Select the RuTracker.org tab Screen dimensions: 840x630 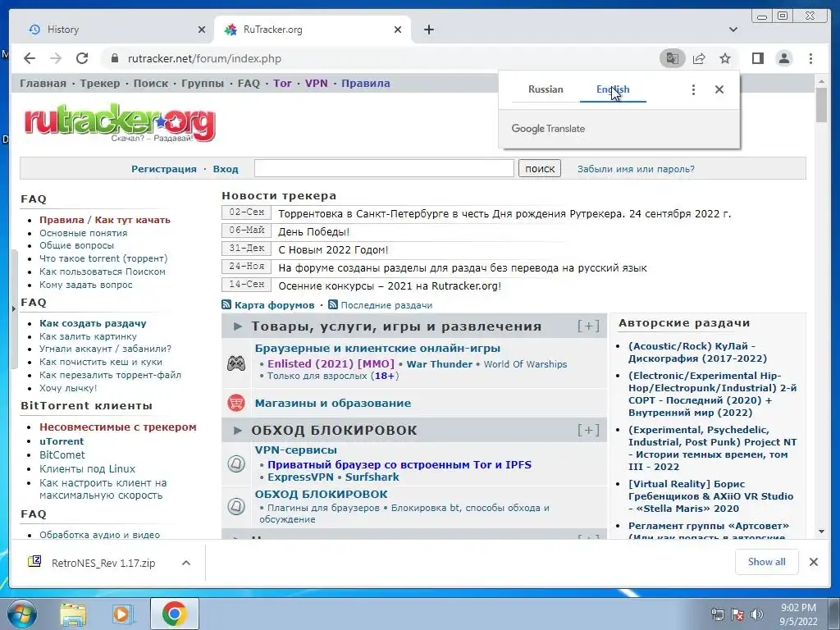pos(313,30)
